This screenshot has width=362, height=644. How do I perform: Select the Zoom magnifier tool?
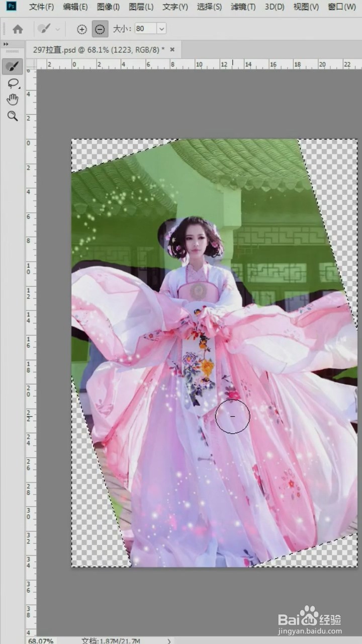click(12, 116)
